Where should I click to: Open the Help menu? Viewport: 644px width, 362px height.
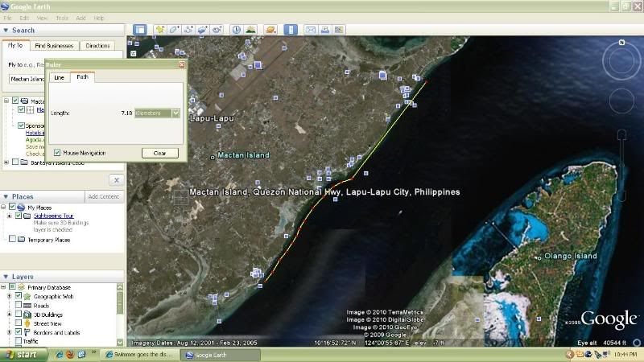[98, 18]
